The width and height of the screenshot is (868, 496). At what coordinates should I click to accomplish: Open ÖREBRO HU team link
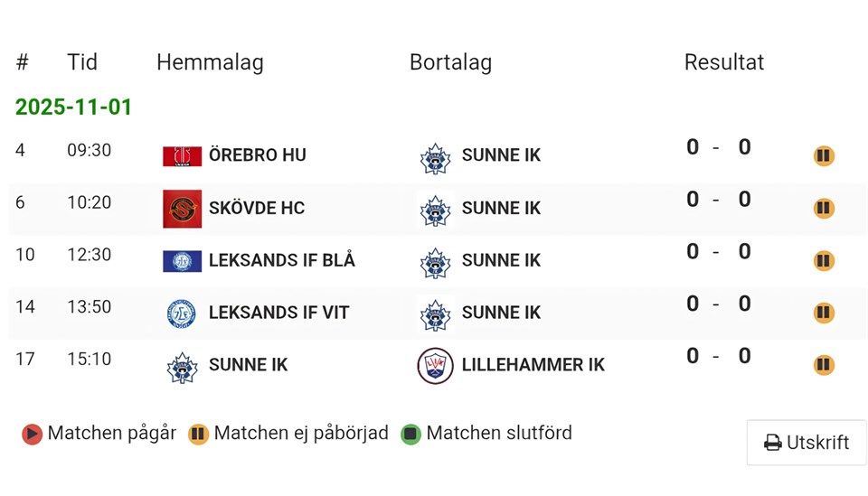257,155
